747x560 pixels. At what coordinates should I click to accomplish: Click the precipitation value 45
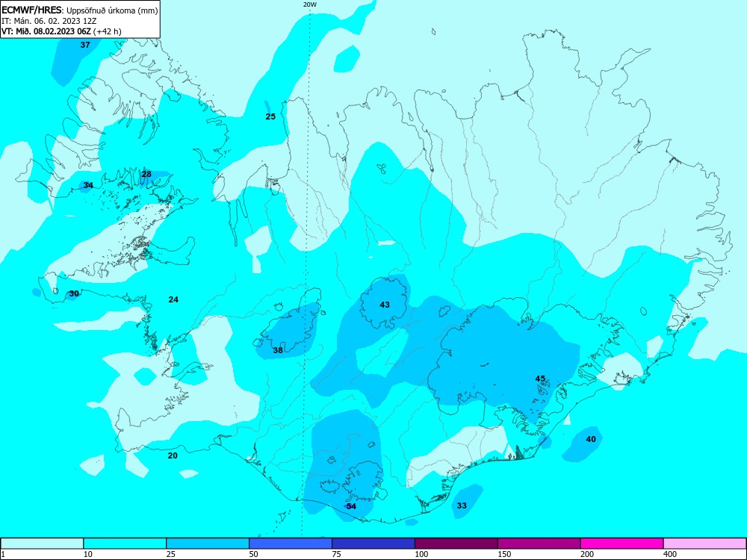click(540, 379)
